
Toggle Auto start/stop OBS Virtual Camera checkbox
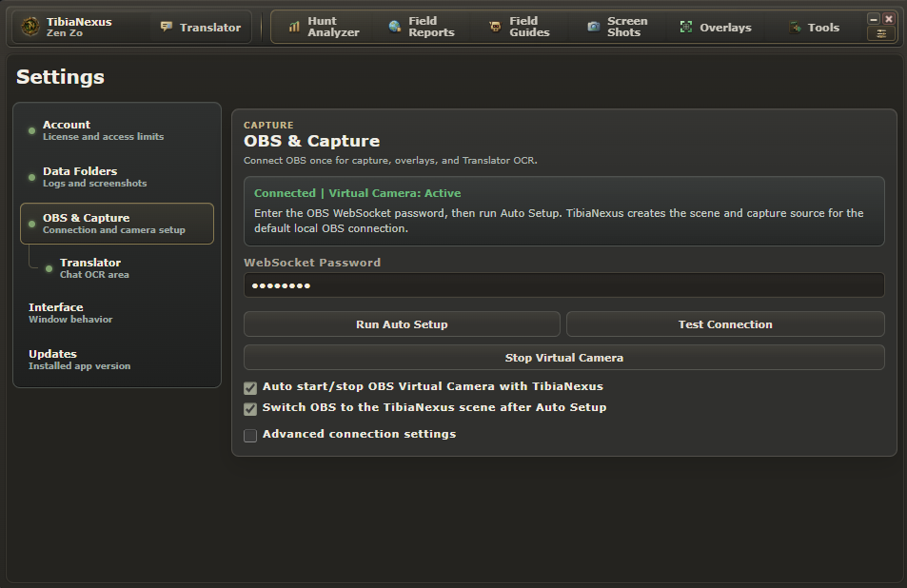(x=250, y=388)
